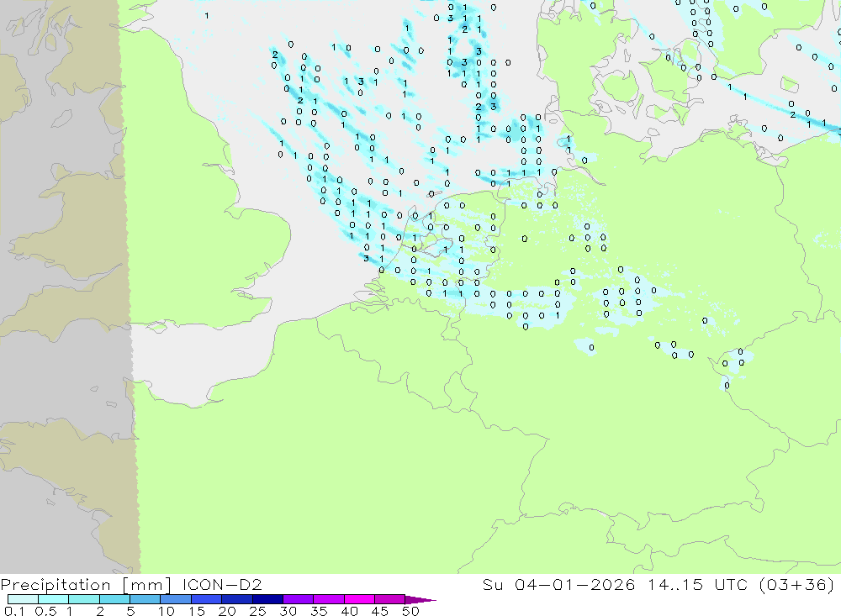Click the legend value '35'
This screenshot has width=841, height=616.
coord(319,611)
